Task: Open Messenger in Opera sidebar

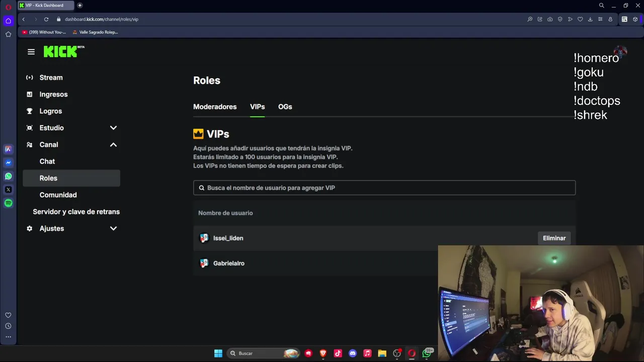Action: pos(8,162)
